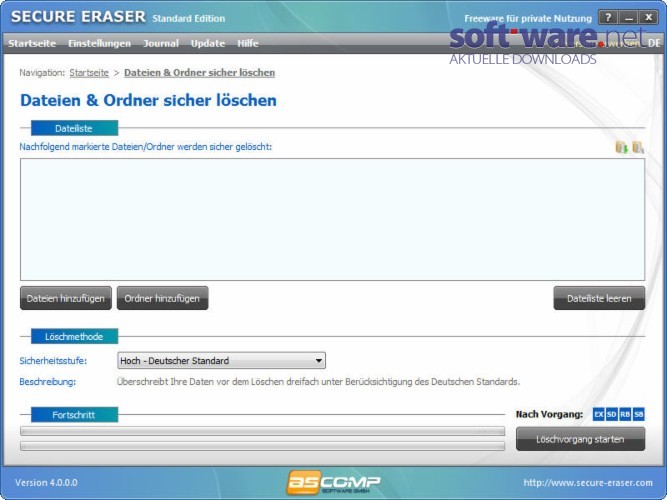This screenshot has width=667, height=500.
Task: Click the Dateien hinzufügen button
Action: click(66, 298)
